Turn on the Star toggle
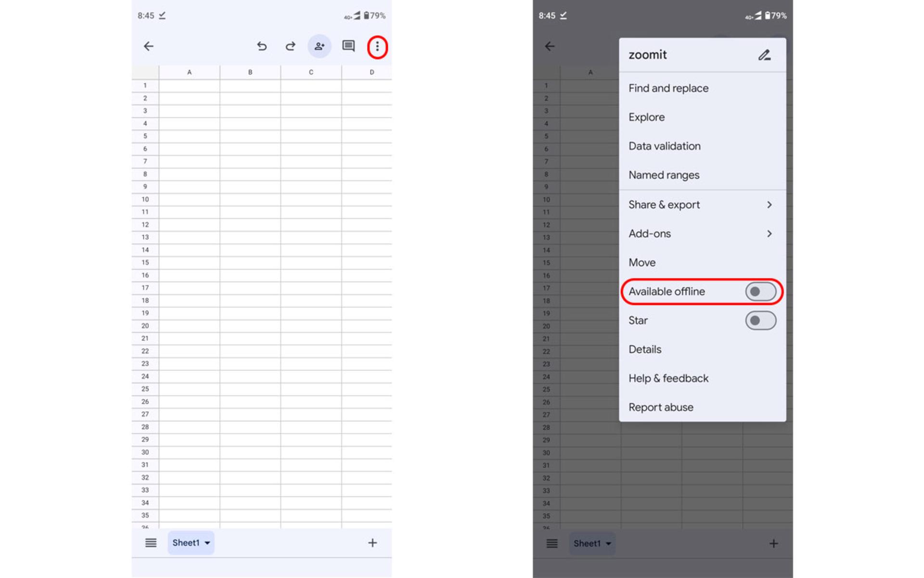 coord(760,320)
